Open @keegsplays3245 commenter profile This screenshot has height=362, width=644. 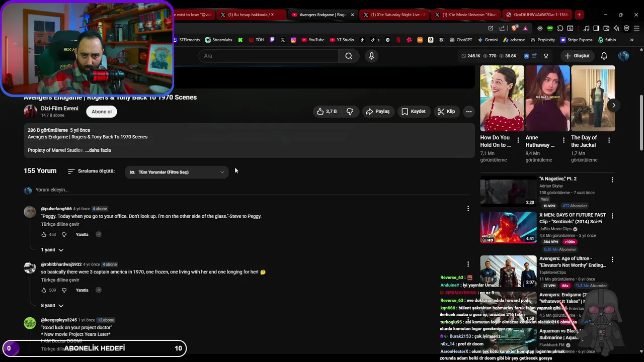click(x=59, y=320)
